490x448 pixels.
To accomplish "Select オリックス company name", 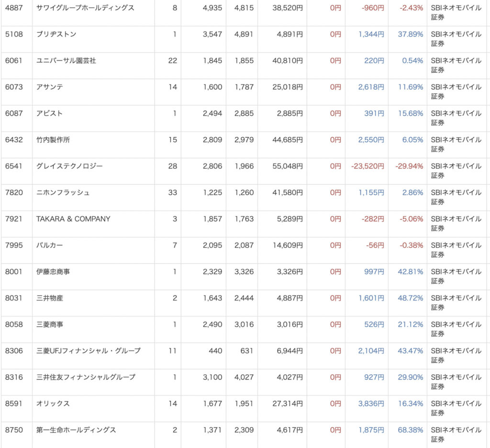I will [x=53, y=404].
